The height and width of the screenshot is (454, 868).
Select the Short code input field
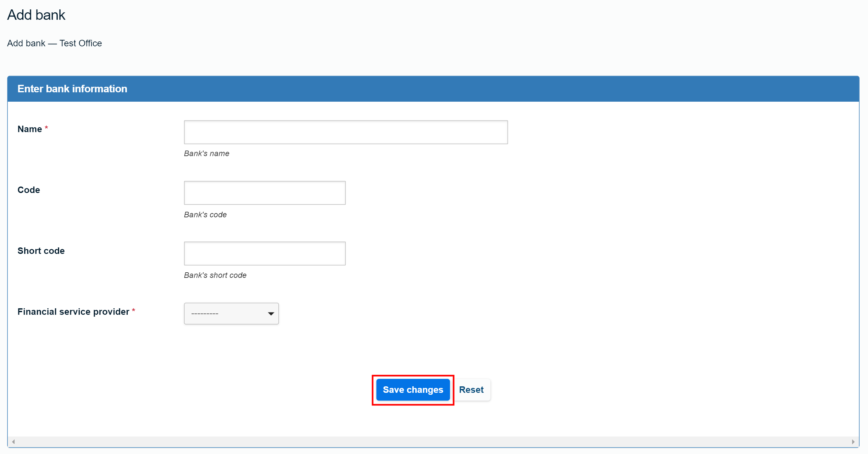point(264,253)
